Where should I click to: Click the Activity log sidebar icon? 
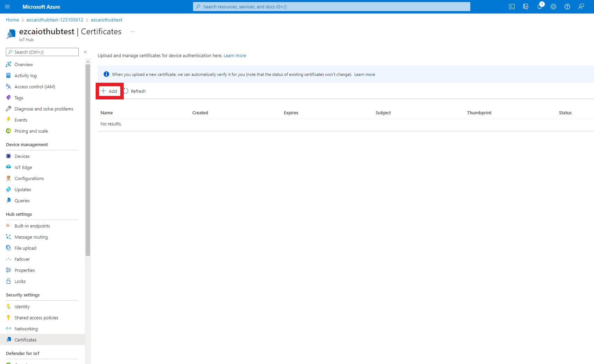point(9,76)
